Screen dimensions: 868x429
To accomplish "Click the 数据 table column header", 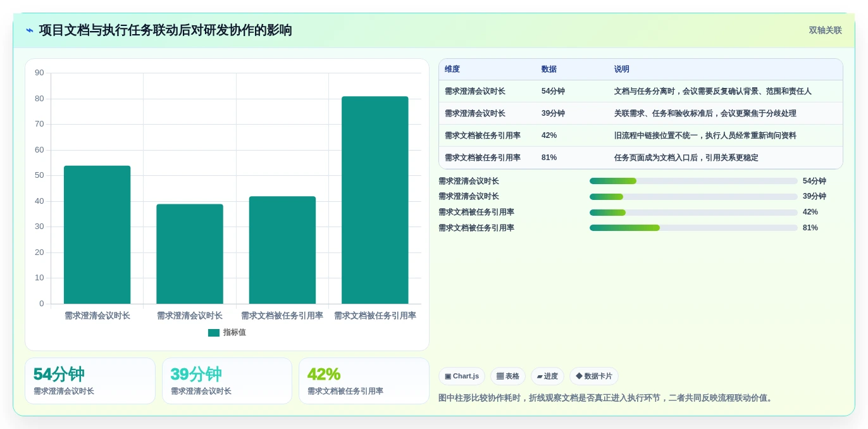I will 549,70.
